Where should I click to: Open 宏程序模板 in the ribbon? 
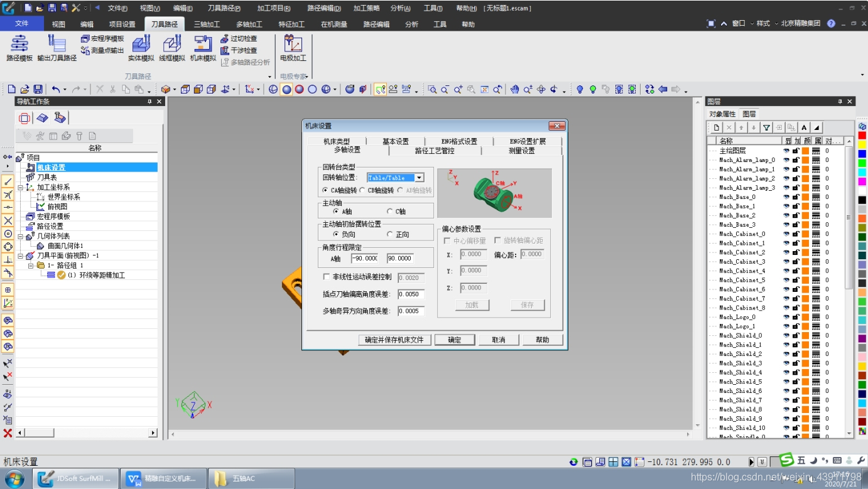coord(102,39)
